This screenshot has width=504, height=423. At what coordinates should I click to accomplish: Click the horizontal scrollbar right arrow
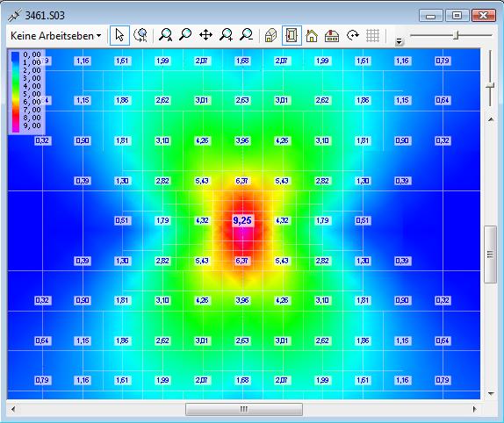[x=475, y=409]
